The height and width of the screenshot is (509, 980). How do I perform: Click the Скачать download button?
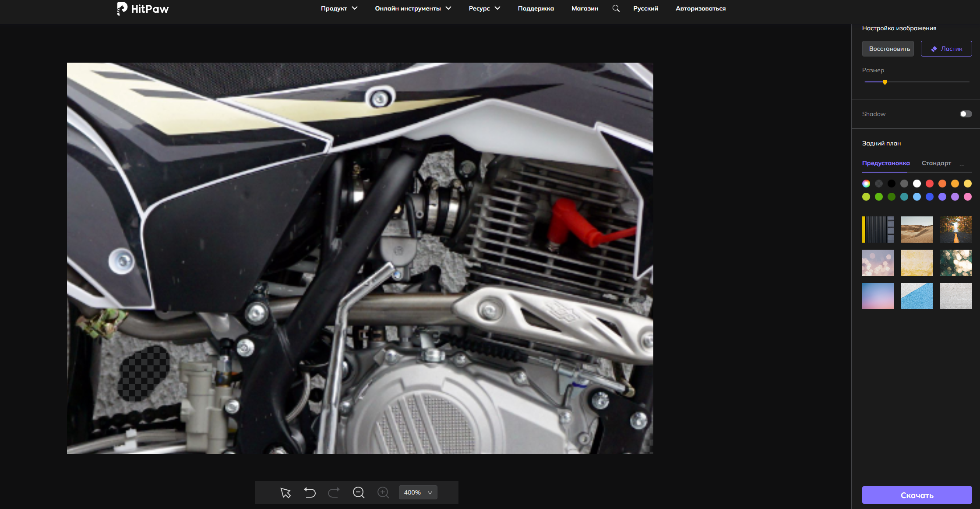click(x=917, y=495)
